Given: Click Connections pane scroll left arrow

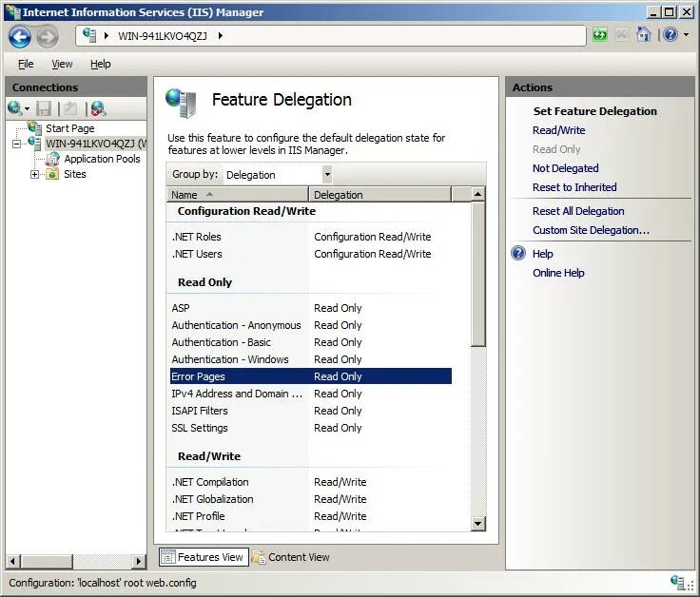Looking at the screenshot, I should coord(13,561).
